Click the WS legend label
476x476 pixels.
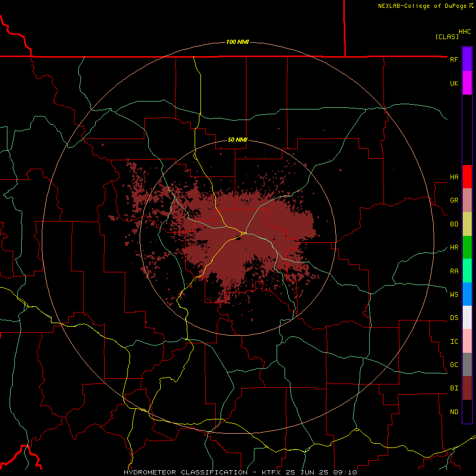454,294
